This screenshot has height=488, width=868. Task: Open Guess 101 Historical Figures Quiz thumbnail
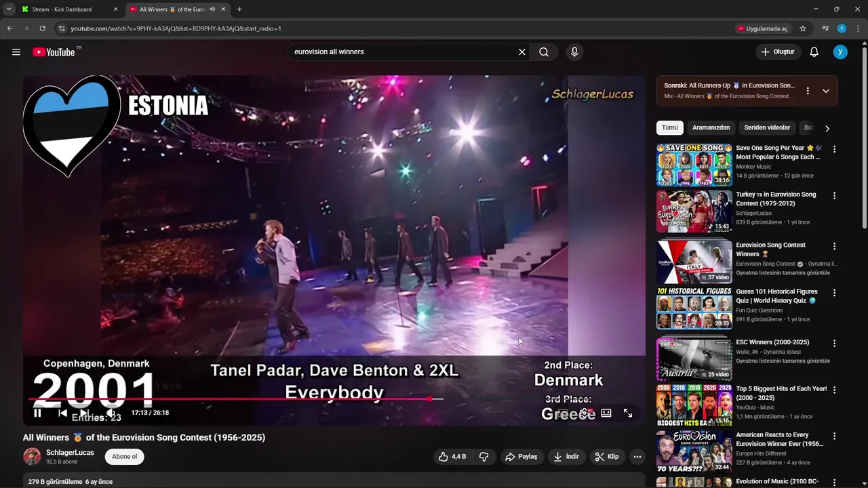pyautogui.click(x=694, y=308)
